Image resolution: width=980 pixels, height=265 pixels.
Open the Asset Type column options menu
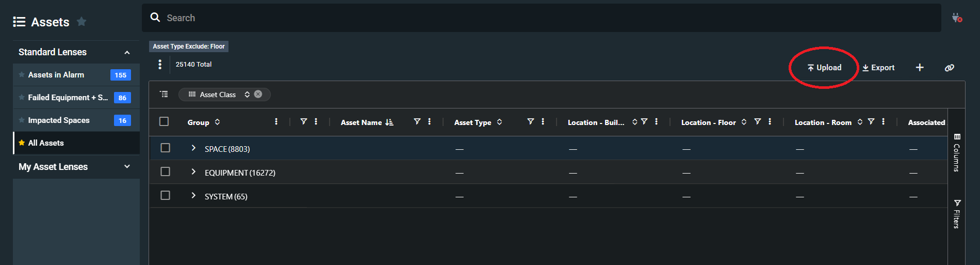[x=543, y=122]
